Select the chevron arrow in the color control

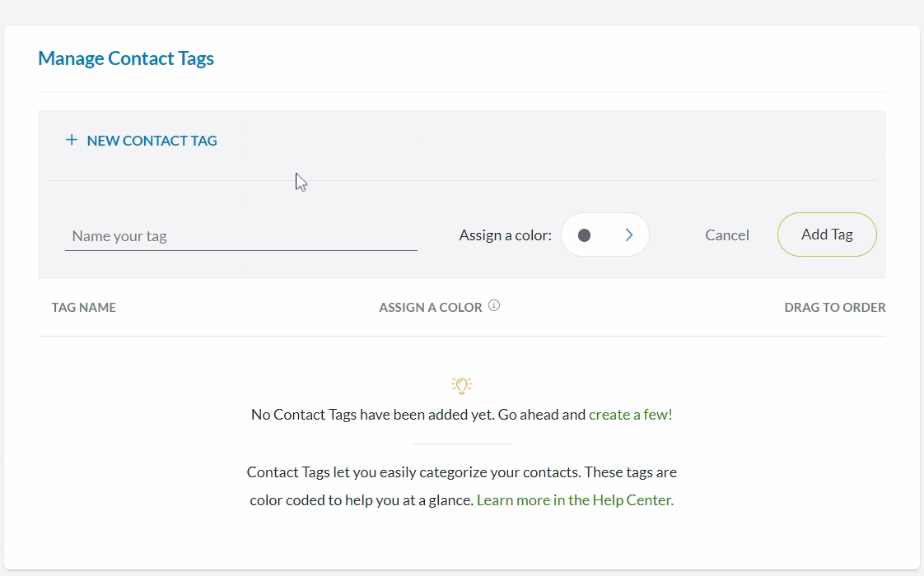click(x=628, y=235)
